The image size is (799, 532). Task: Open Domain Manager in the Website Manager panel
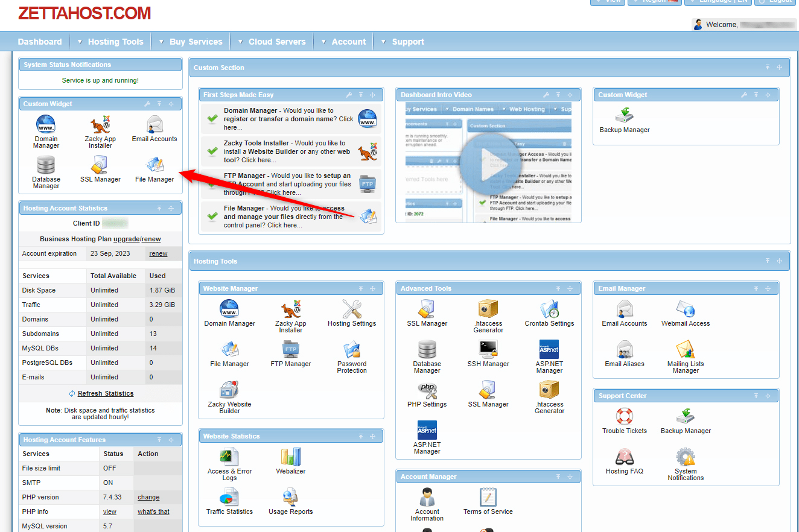coord(229,314)
